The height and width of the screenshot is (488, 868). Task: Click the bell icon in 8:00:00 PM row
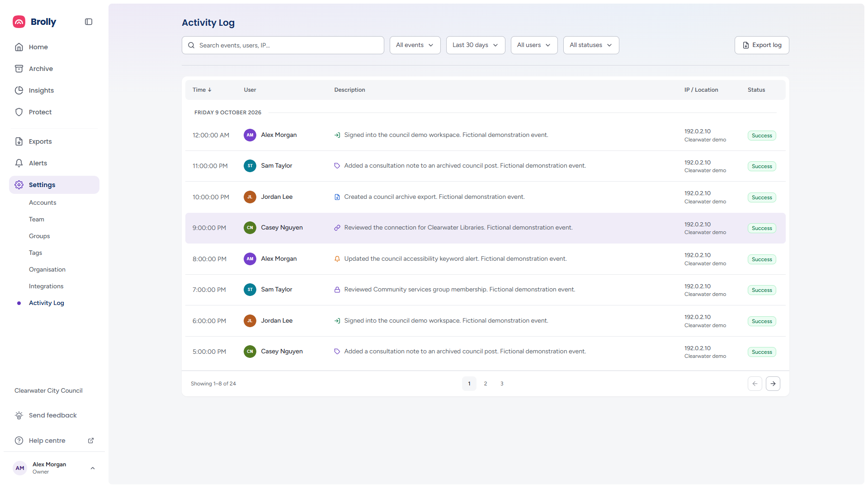[337, 259]
